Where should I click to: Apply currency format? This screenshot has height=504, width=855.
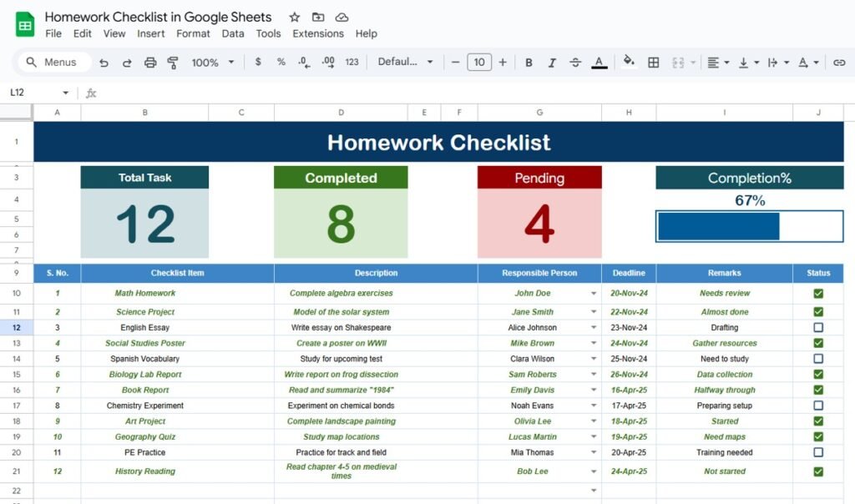pos(258,62)
